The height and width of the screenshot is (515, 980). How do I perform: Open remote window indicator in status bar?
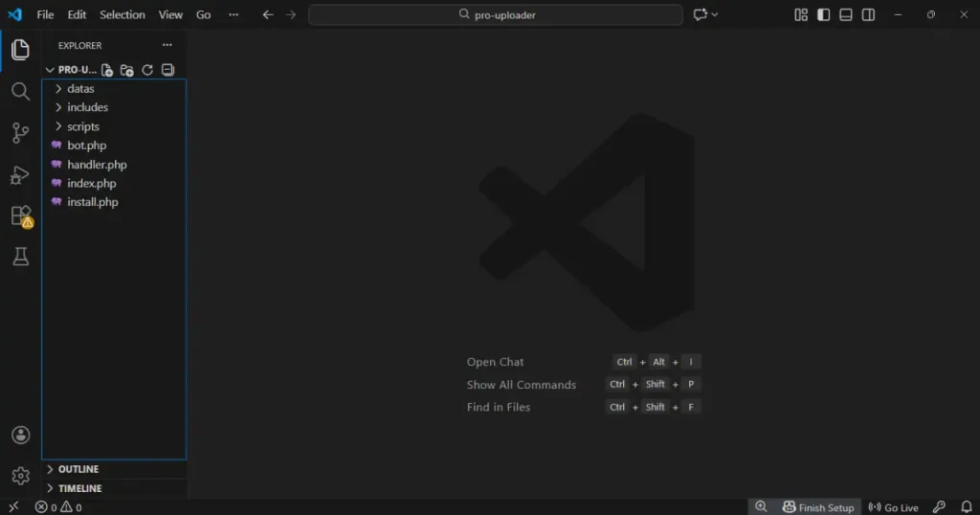13,507
